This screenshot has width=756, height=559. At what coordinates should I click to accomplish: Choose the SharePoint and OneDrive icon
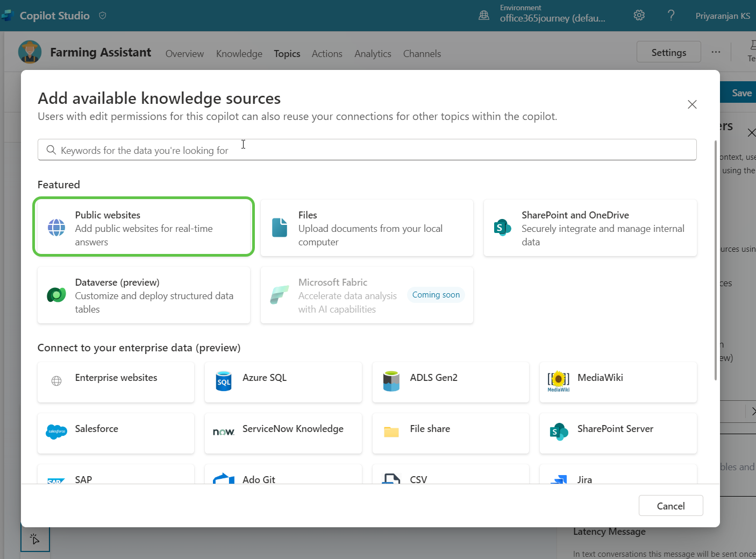502,228
